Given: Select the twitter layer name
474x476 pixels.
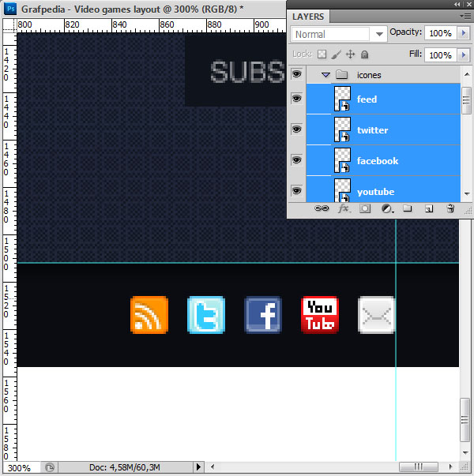Looking at the screenshot, I should pos(373,130).
